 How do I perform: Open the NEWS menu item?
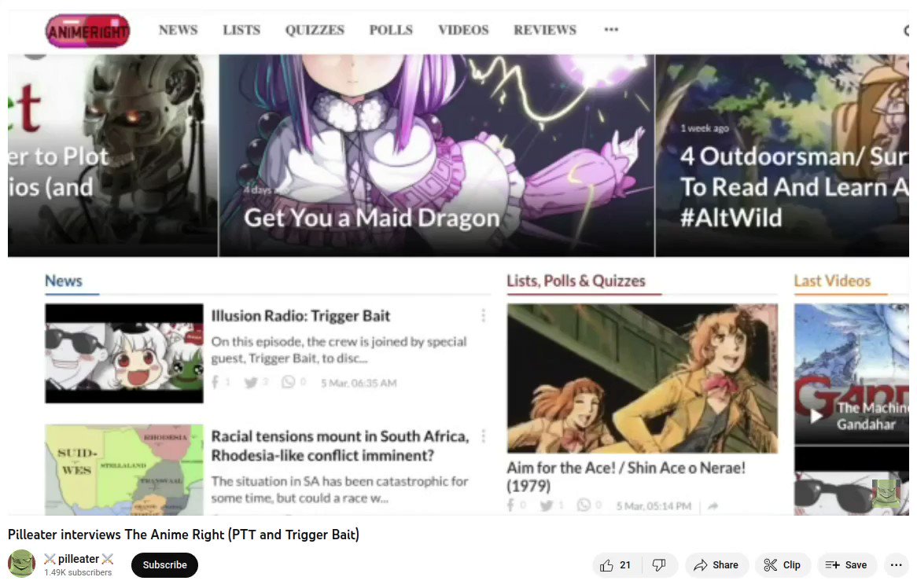click(179, 30)
